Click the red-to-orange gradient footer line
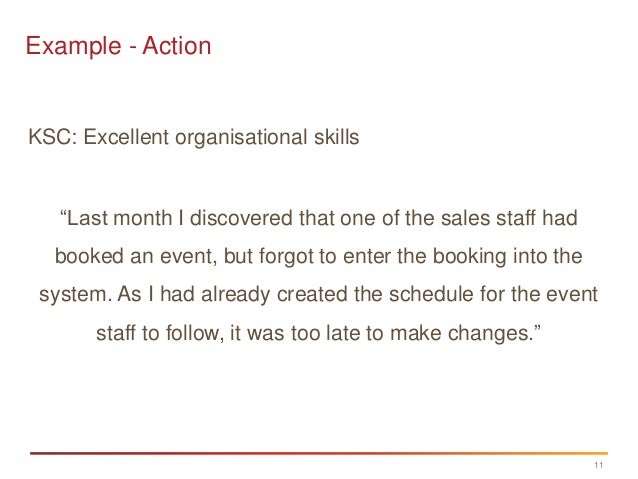638x479 pixels. [x=319, y=453]
